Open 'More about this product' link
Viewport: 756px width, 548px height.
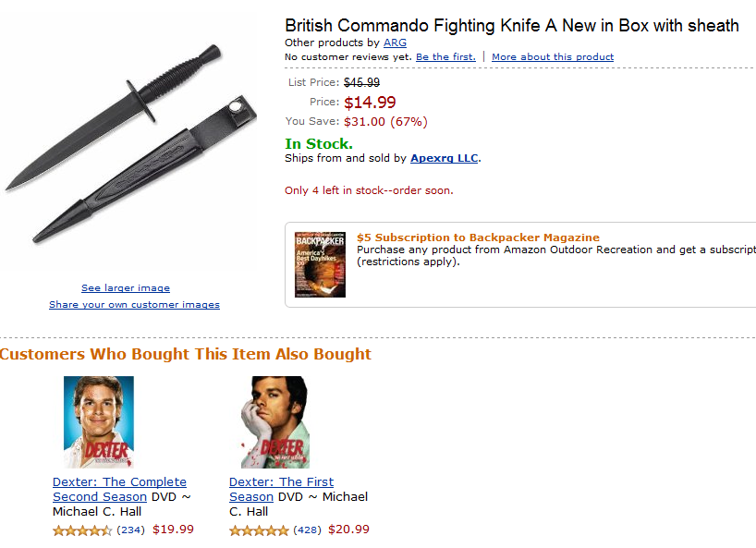point(552,57)
